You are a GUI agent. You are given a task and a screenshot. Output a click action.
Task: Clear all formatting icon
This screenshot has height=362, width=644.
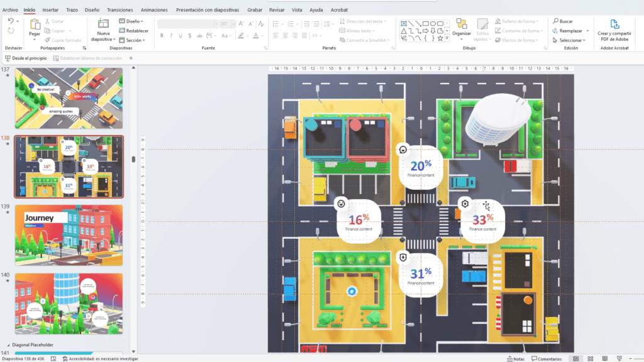tap(261, 24)
